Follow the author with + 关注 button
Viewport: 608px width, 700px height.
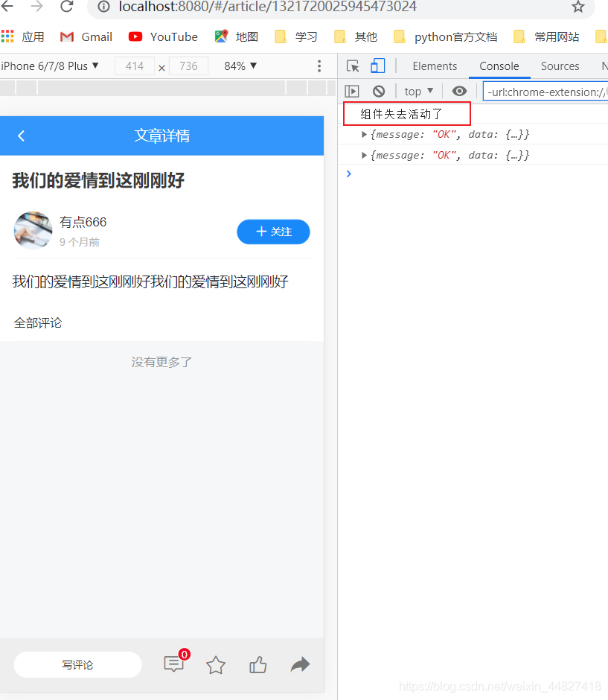tap(273, 232)
